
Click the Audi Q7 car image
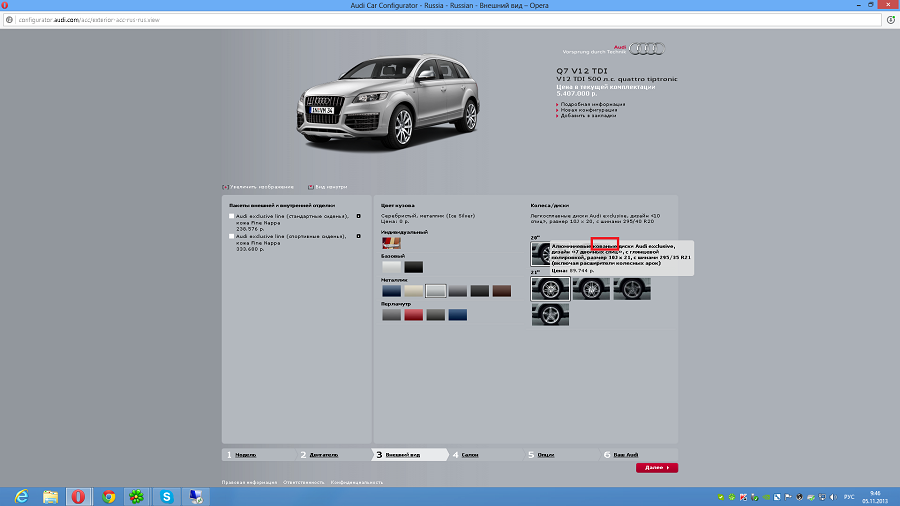point(388,102)
